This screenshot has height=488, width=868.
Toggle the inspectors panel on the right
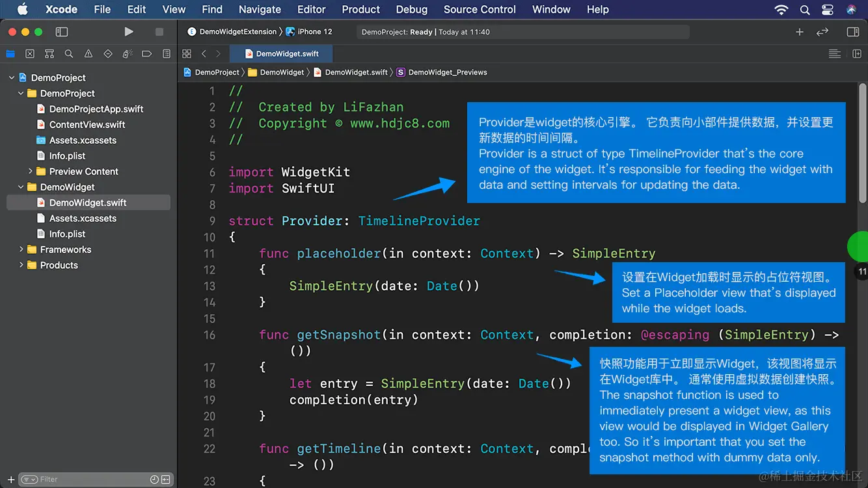tap(853, 31)
